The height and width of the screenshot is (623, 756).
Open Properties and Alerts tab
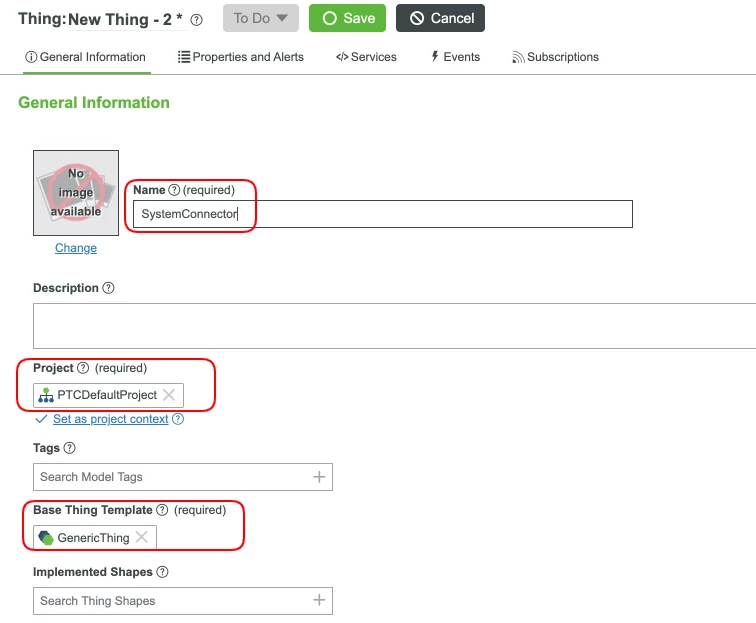pyautogui.click(x=241, y=57)
